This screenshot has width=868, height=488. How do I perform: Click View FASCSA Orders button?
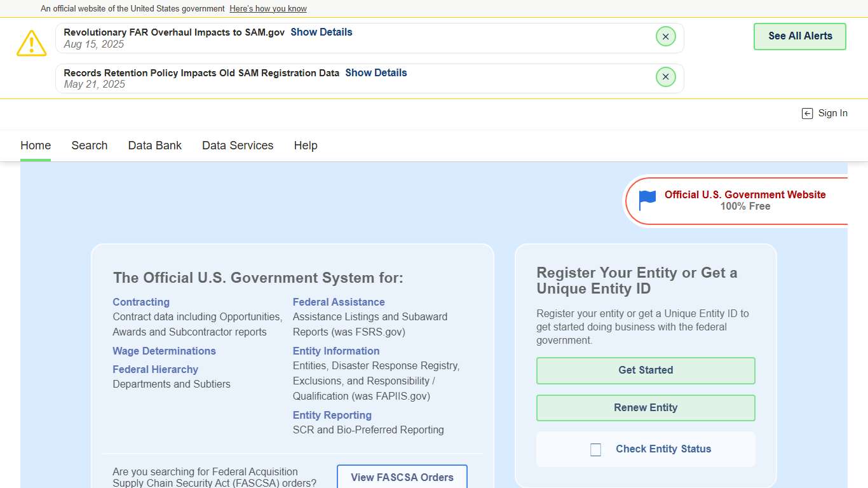(402, 477)
